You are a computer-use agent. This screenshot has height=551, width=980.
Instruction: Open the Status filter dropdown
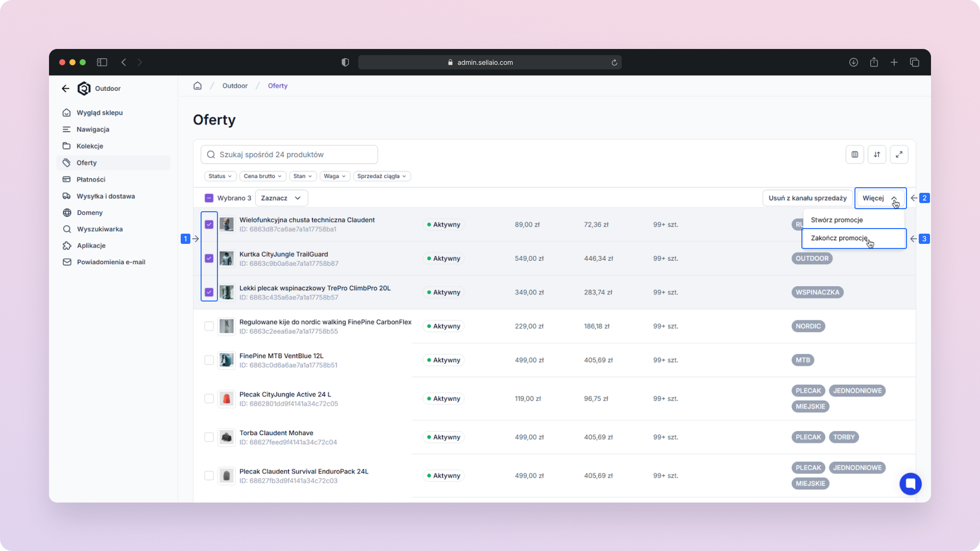(x=220, y=176)
